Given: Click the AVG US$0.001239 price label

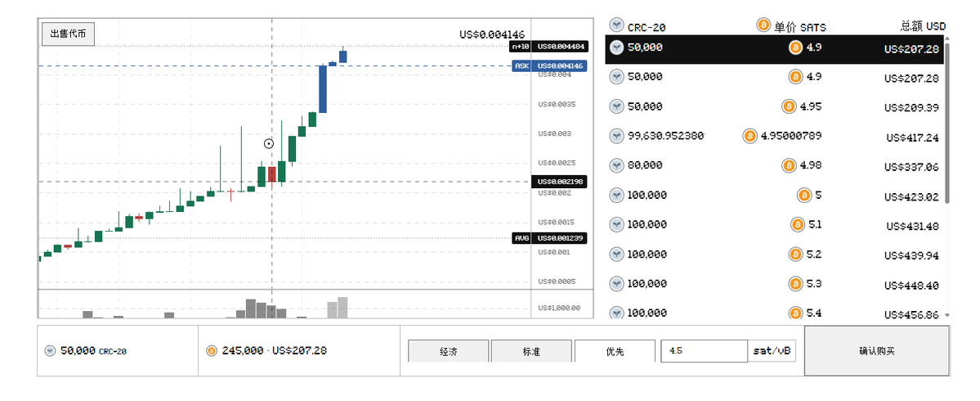Looking at the screenshot, I should click(x=549, y=238).
